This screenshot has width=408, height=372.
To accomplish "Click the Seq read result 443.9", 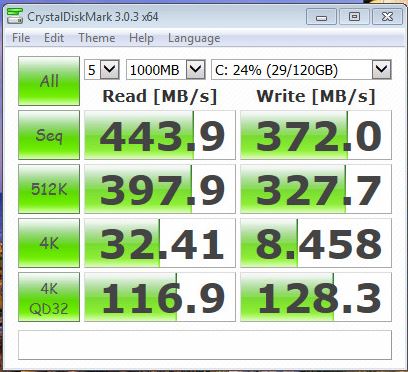I will pyautogui.click(x=160, y=135).
